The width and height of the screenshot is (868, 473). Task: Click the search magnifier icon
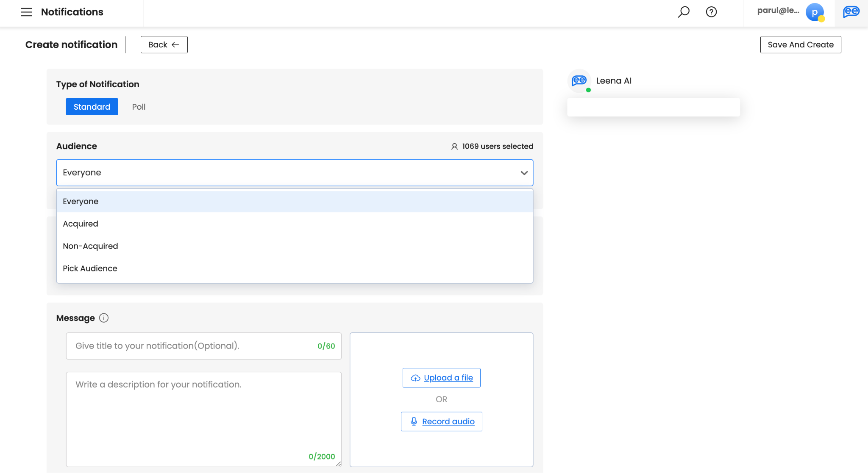coord(683,12)
